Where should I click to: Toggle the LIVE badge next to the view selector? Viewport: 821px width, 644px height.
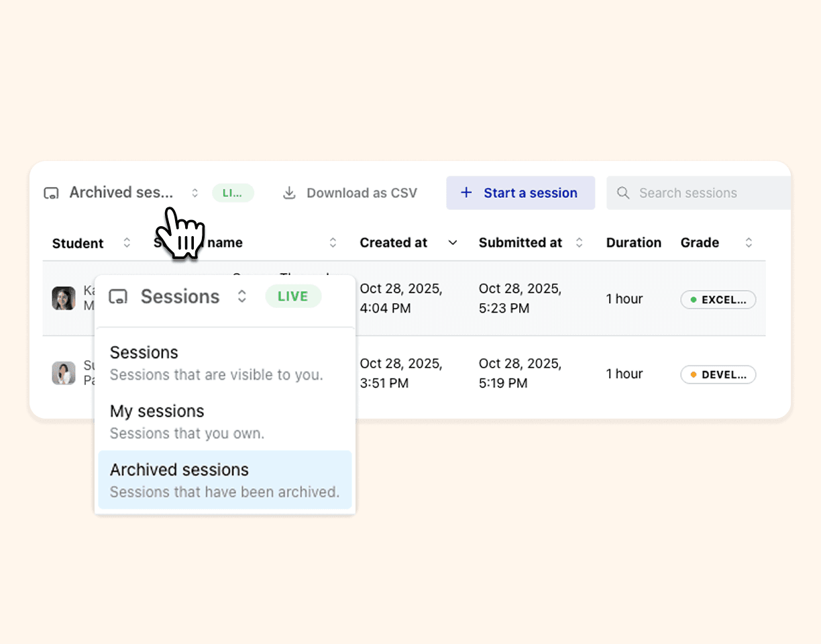(x=233, y=193)
